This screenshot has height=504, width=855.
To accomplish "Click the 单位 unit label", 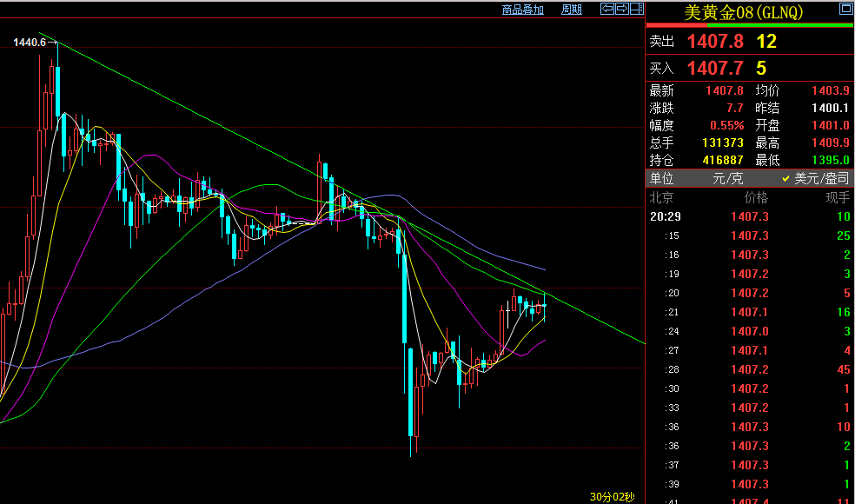I will [x=661, y=178].
